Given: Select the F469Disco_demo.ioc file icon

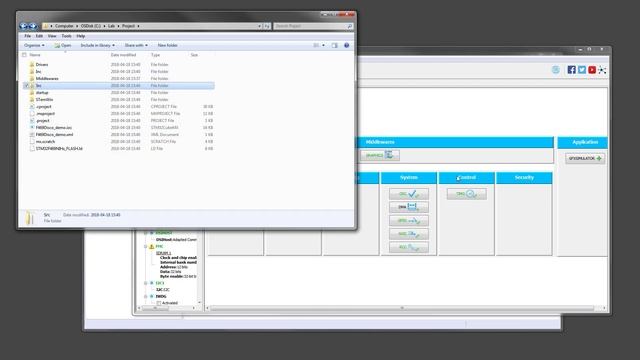Looking at the screenshot, I should pyautogui.click(x=32, y=128).
